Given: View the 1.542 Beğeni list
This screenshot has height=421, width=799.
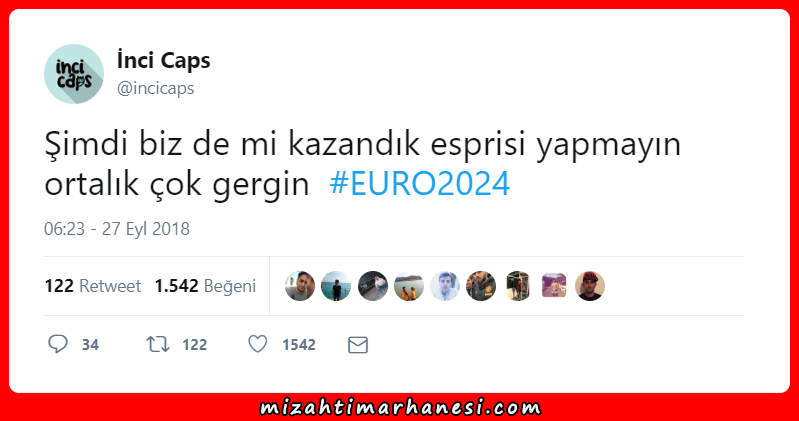Looking at the screenshot, I should point(205,286).
